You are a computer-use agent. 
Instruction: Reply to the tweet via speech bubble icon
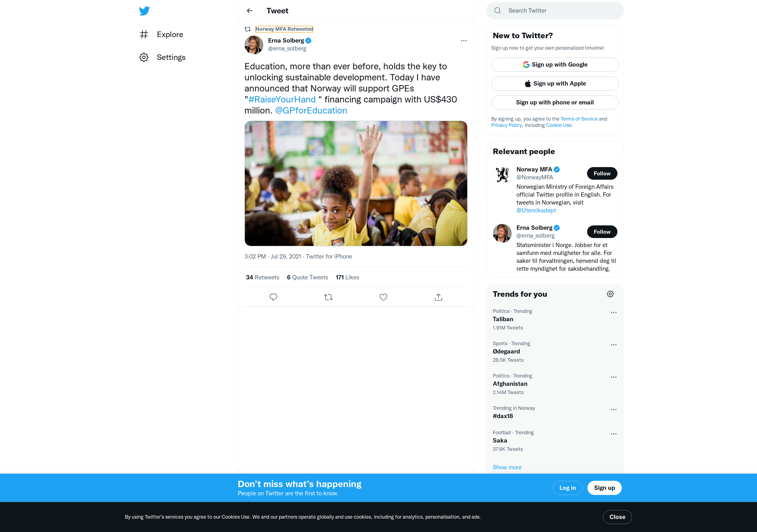tap(273, 297)
